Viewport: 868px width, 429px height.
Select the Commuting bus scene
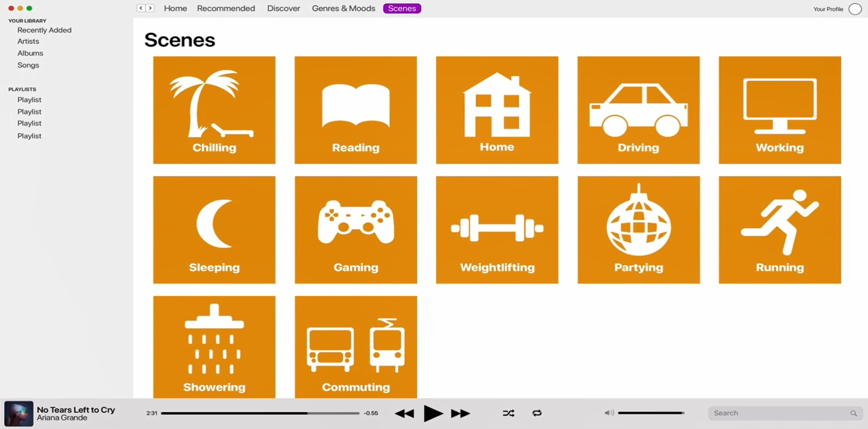pyautogui.click(x=355, y=347)
